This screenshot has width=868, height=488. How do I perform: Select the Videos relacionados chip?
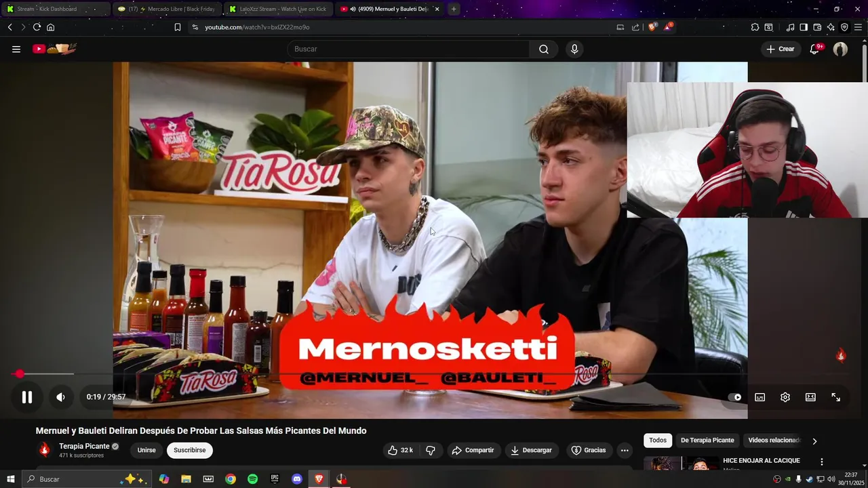pyautogui.click(x=774, y=440)
